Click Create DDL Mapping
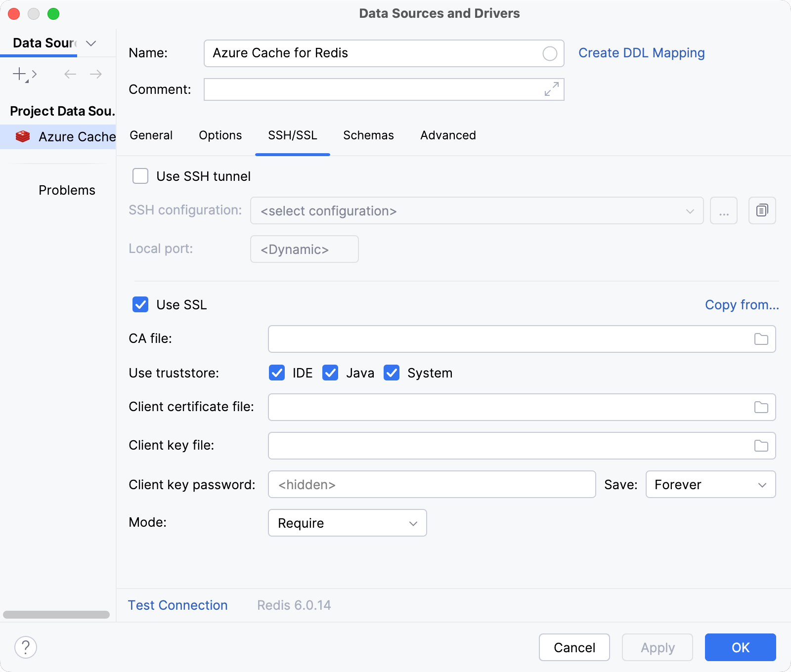This screenshot has width=791, height=672. pyautogui.click(x=642, y=53)
